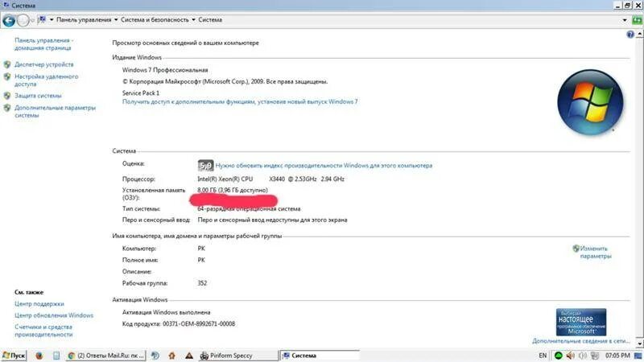Click the Windows logo orb image
644x362 pixels.
(x=590, y=102)
